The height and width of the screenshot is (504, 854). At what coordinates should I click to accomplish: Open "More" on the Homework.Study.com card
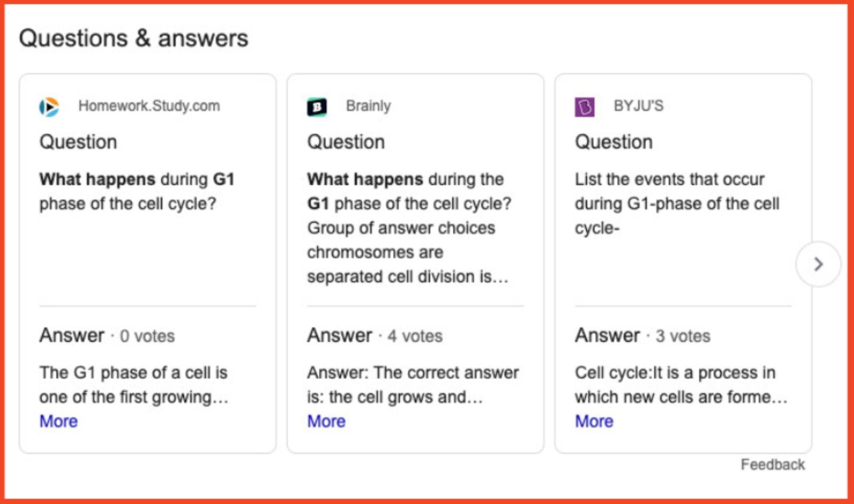(x=58, y=421)
